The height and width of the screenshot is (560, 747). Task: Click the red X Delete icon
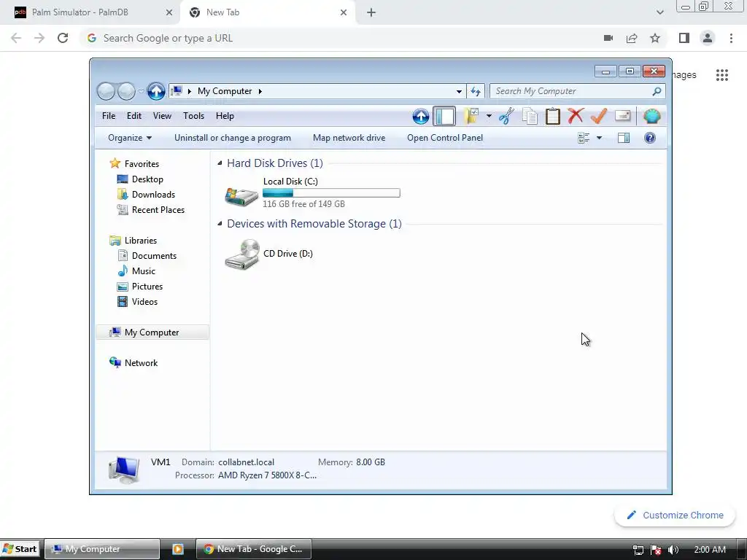coord(576,116)
